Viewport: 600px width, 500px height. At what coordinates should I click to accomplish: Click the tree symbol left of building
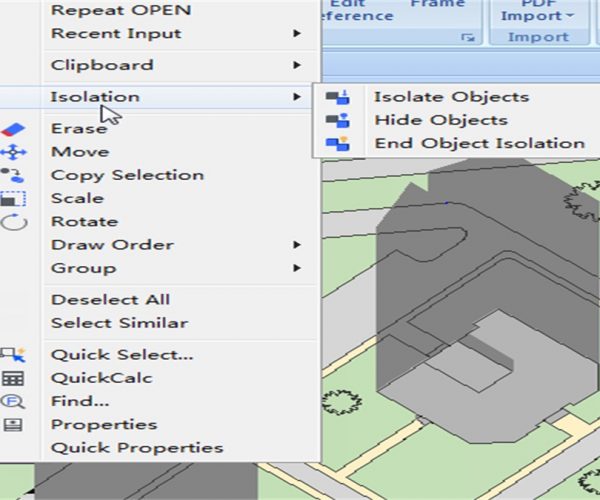coord(342,402)
